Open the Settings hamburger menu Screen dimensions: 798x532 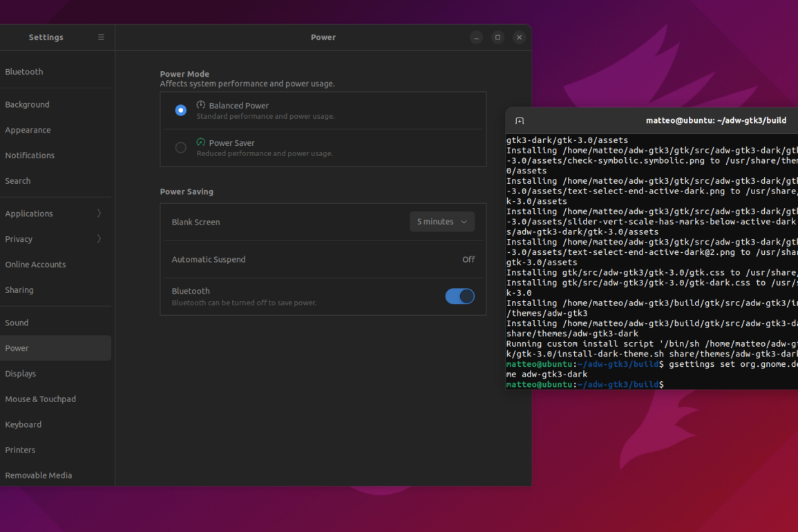[x=101, y=37]
